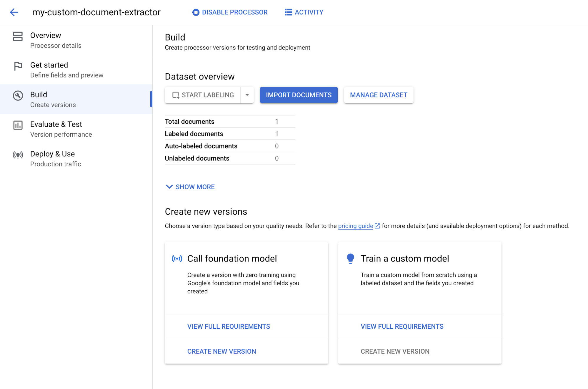Go to the Deploy & Use section
588x389 pixels.
[53, 158]
